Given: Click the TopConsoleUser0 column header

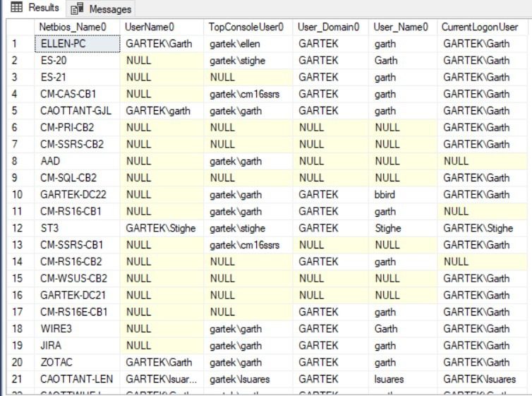Looking at the screenshot, I should click(x=248, y=27).
